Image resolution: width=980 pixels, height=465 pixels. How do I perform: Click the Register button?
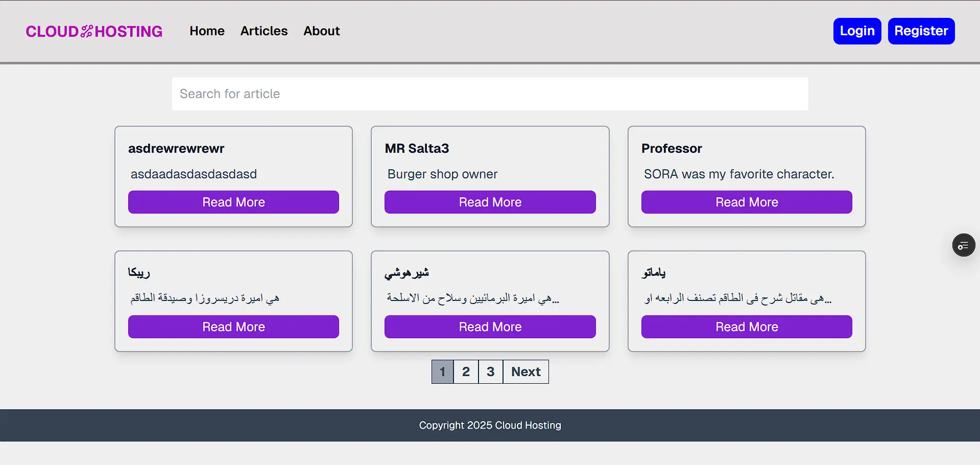pos(921,31)
